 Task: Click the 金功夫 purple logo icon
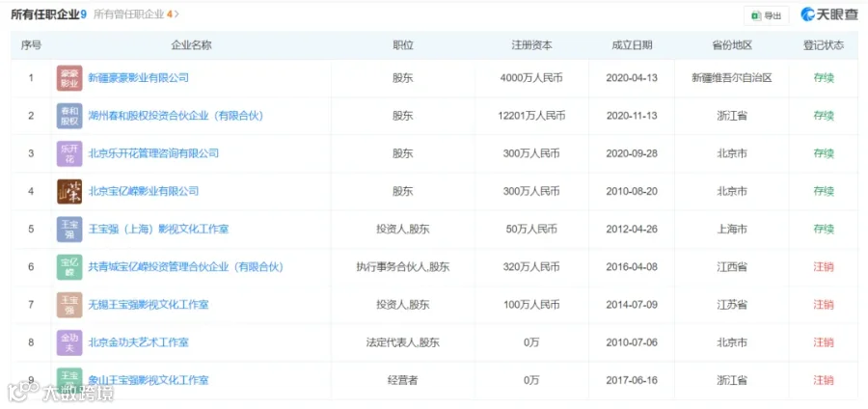point(69,342)
